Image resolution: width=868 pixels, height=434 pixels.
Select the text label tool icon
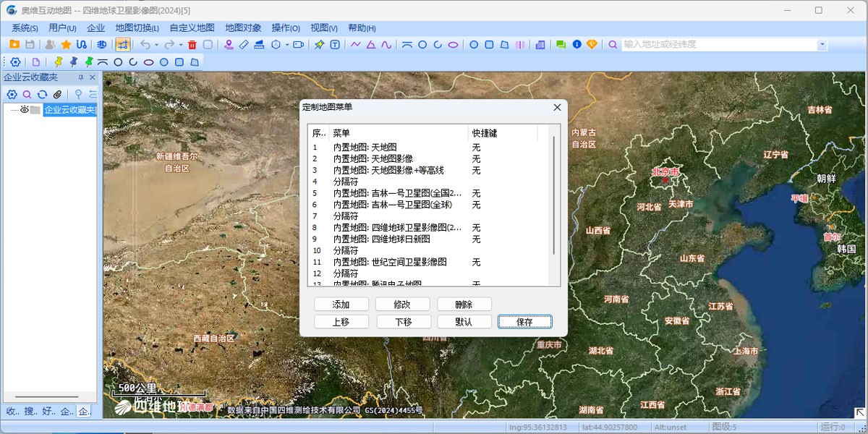point(335,45)
